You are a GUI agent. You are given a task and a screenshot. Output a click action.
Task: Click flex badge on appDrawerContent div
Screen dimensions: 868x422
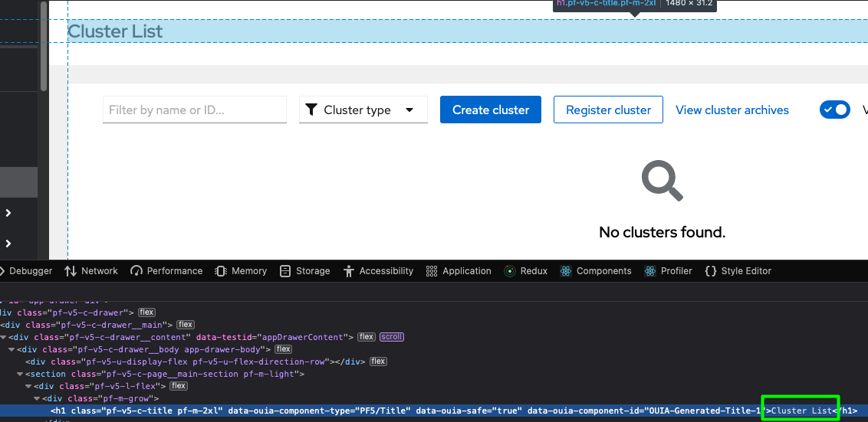point(367,337)
